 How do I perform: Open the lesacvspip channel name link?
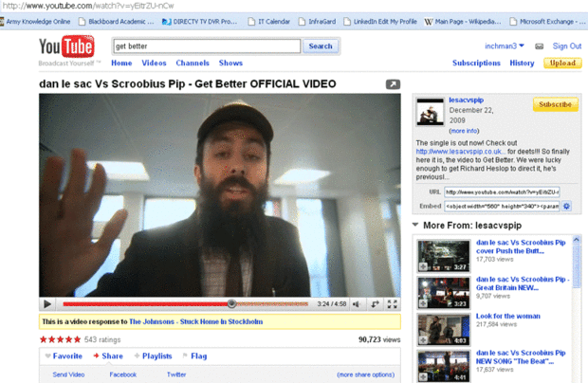tap(466, 100)
